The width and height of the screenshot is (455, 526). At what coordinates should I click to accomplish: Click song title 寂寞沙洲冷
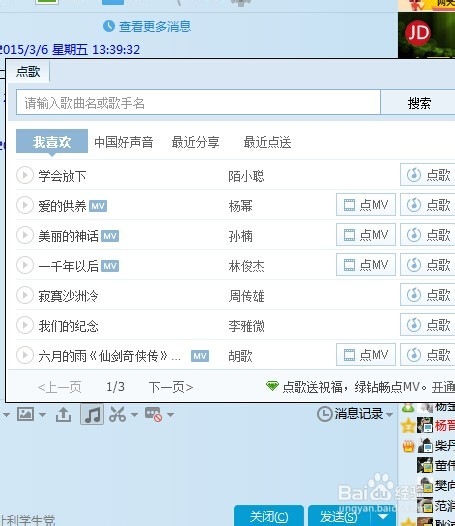(x=68, y=296)
